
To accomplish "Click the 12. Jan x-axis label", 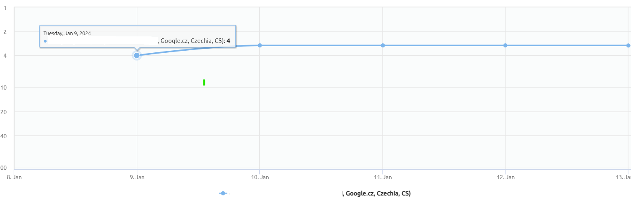I will pos(506,177).
